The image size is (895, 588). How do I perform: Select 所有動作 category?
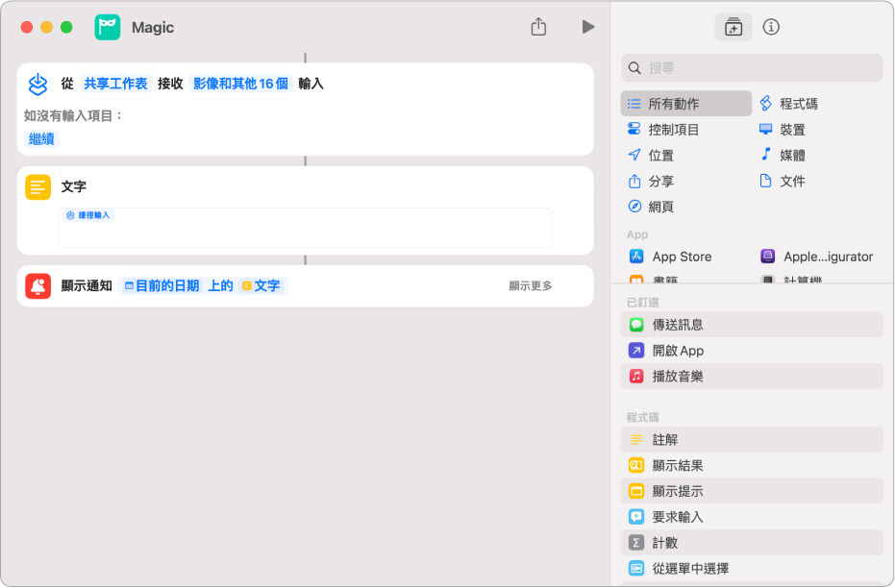686,104
